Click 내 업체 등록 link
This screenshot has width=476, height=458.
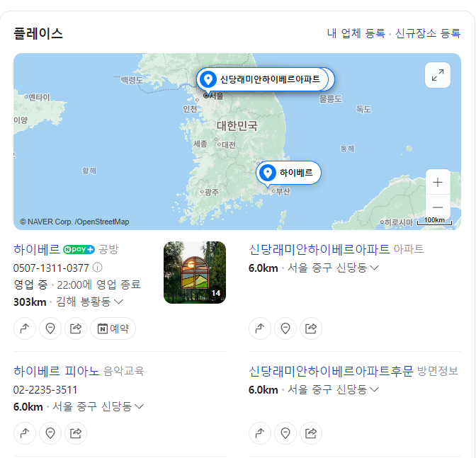click(356, 33)
